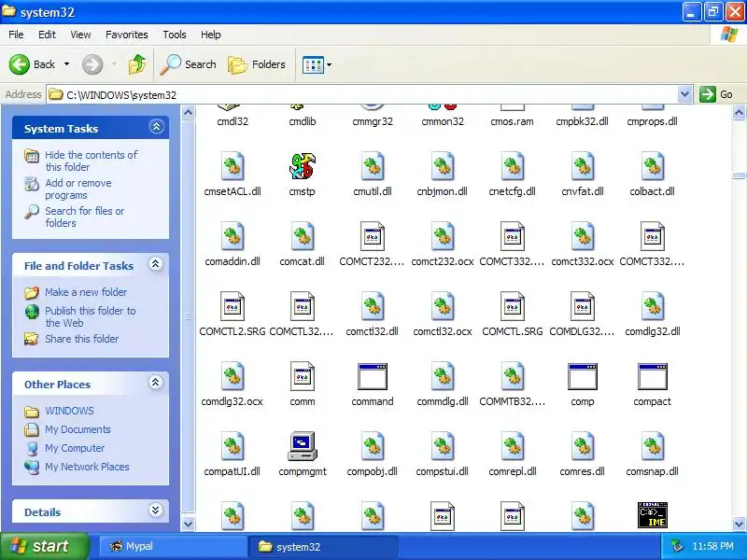The height and width of the screenshot is (560, 747).
Task: Select cnvfat.dll file icon
Action: tap(582, 166)
